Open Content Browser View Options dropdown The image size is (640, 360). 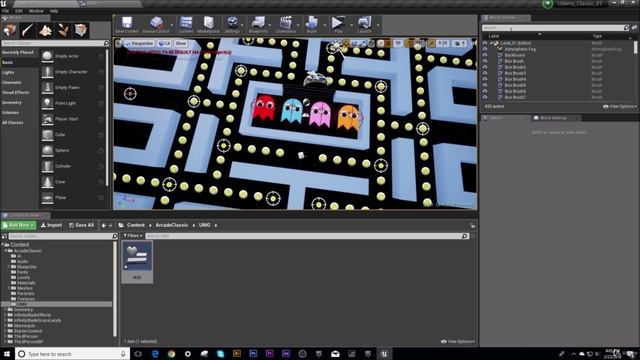458,342
